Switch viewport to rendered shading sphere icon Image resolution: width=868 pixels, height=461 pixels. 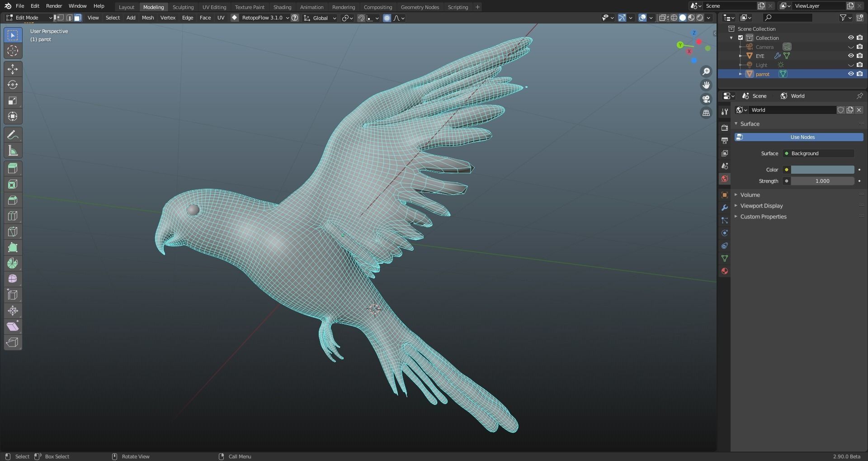coord(699,18)
